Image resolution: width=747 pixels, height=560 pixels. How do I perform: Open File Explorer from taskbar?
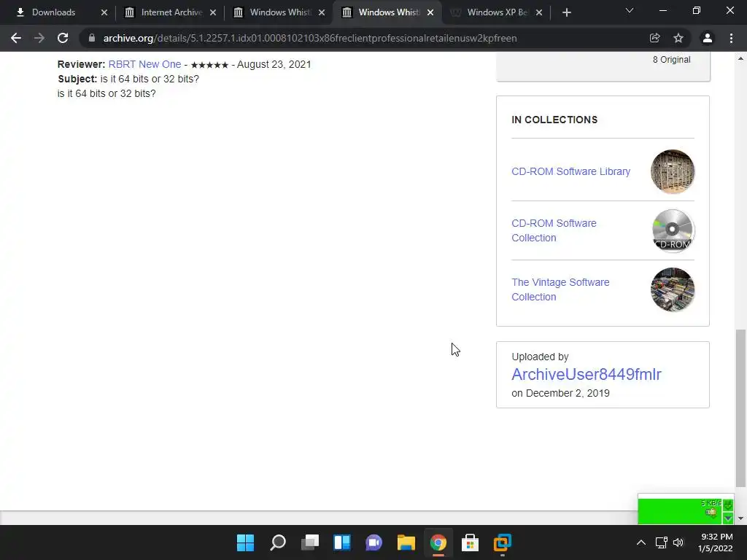(406, 542)
